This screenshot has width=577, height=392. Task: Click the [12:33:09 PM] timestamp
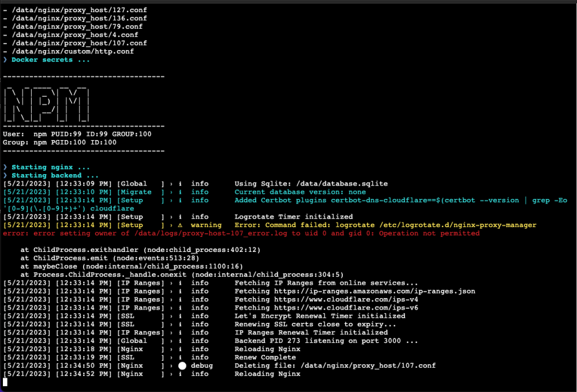[x=84, y=184]
